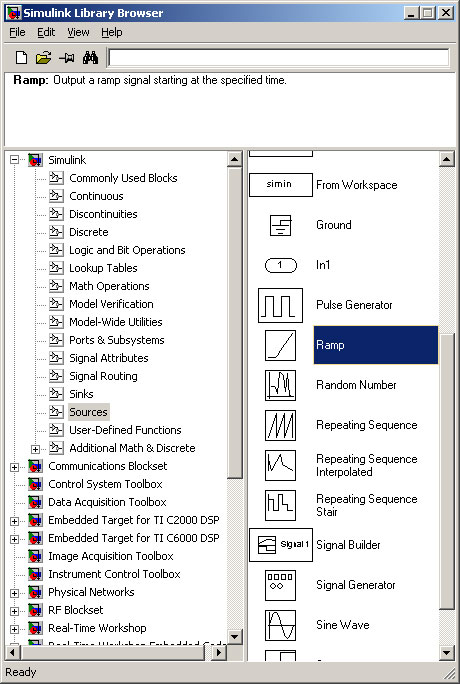This screenshot has width=460, height=684.
Task: Expand the RF Blockset node
Action: 14,611
